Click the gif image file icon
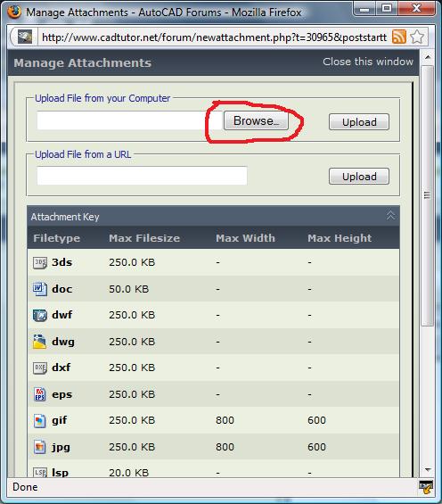442x504 pixels. coord(40,420)
